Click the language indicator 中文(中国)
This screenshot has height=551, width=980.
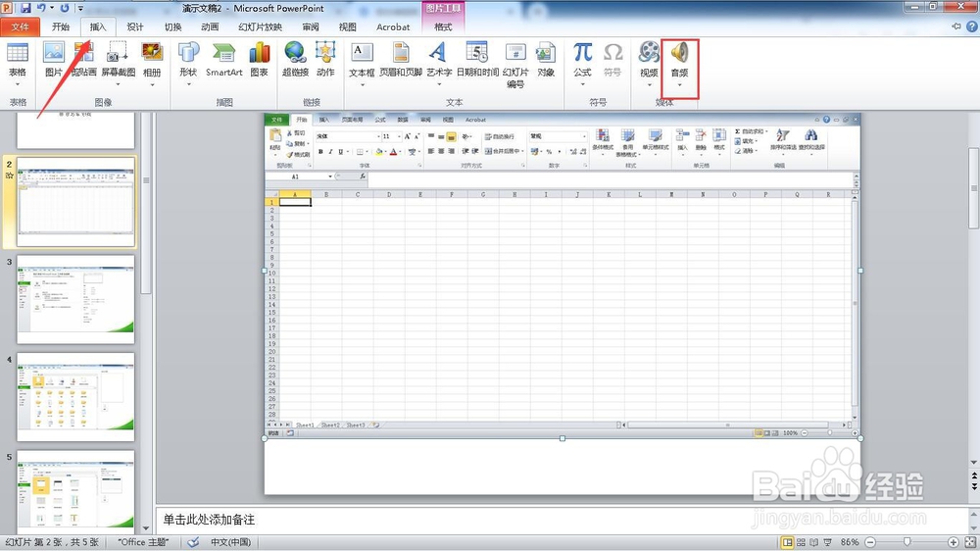230,542
